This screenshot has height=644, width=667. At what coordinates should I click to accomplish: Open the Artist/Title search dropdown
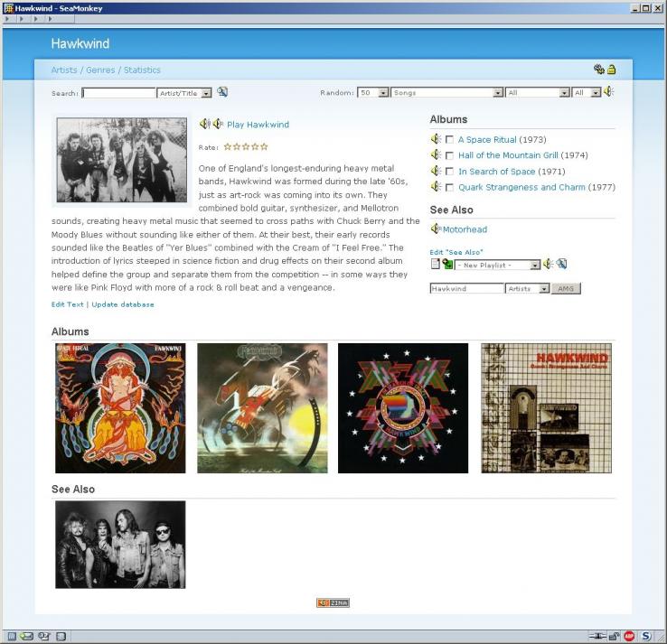point(184,93)
